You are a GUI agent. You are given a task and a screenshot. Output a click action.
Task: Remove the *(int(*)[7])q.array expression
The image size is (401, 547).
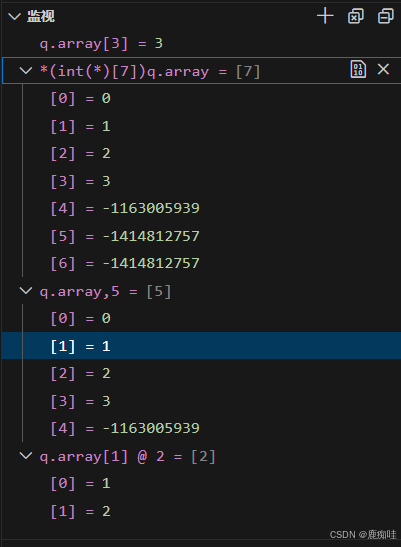383,69
